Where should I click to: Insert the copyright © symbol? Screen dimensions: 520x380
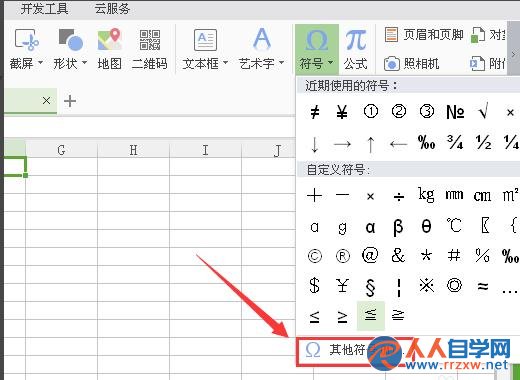(x=315, y=256)
